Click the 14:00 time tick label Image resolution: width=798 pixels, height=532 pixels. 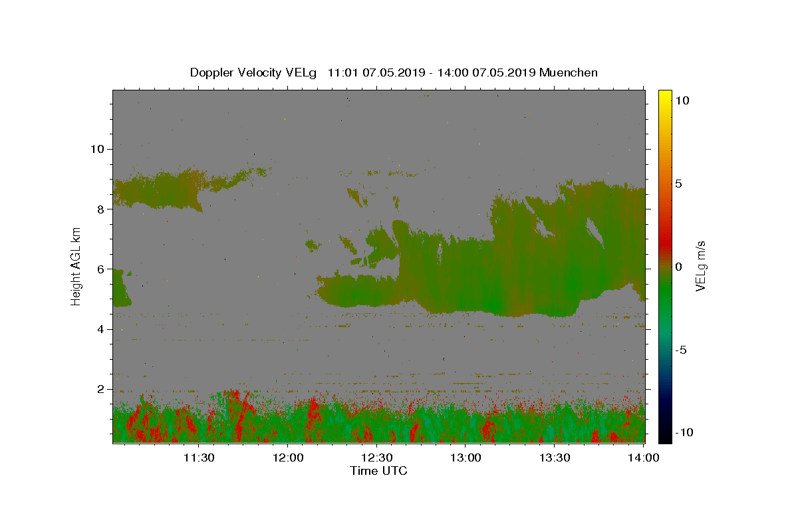pyautogui.click(x=644, y=458)
